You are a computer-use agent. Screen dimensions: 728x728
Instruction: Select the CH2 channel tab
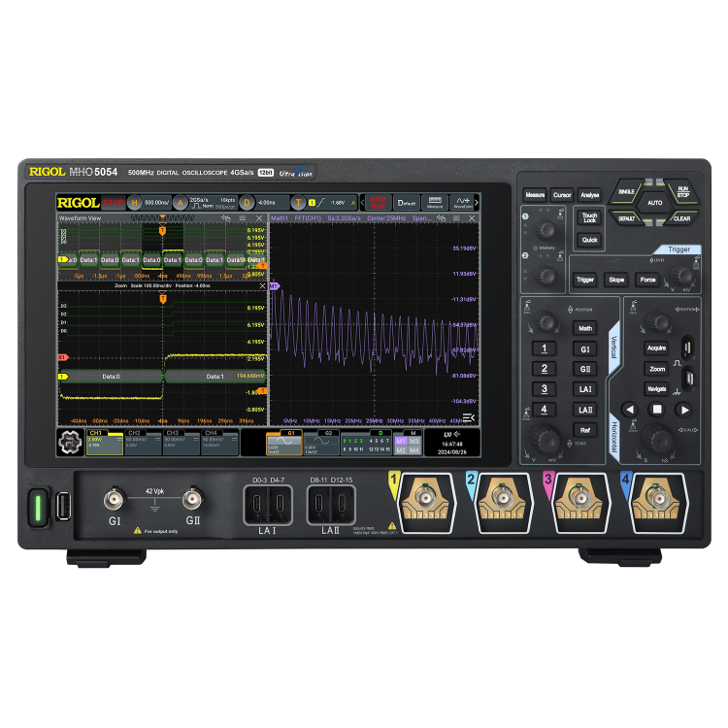coord(143,443)
